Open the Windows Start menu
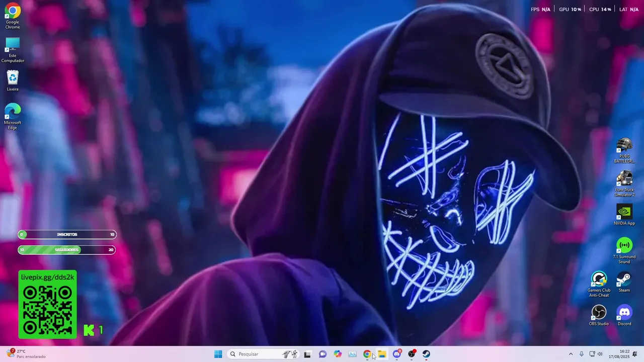This screenshot has width=644, height=362. pos(218,354)
